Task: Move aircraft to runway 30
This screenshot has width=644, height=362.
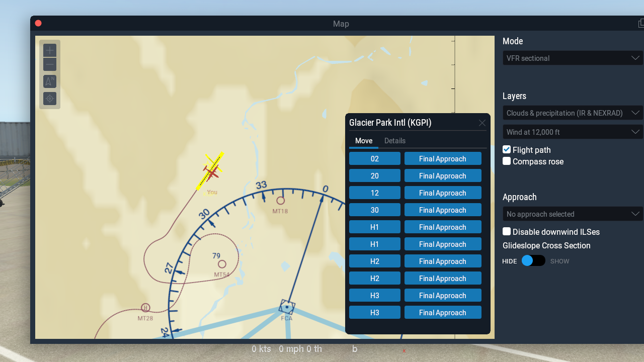Action: click(375, 210)
